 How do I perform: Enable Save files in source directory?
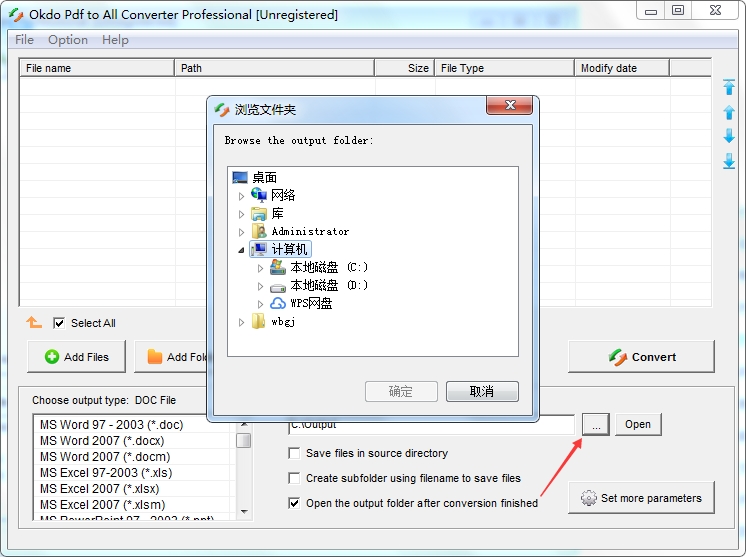tap(294, 453)
